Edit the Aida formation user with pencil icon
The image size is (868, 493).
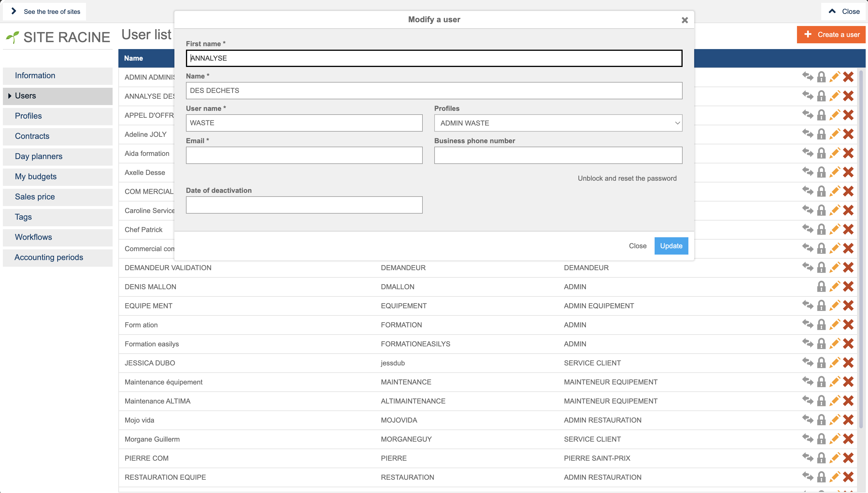835,153
